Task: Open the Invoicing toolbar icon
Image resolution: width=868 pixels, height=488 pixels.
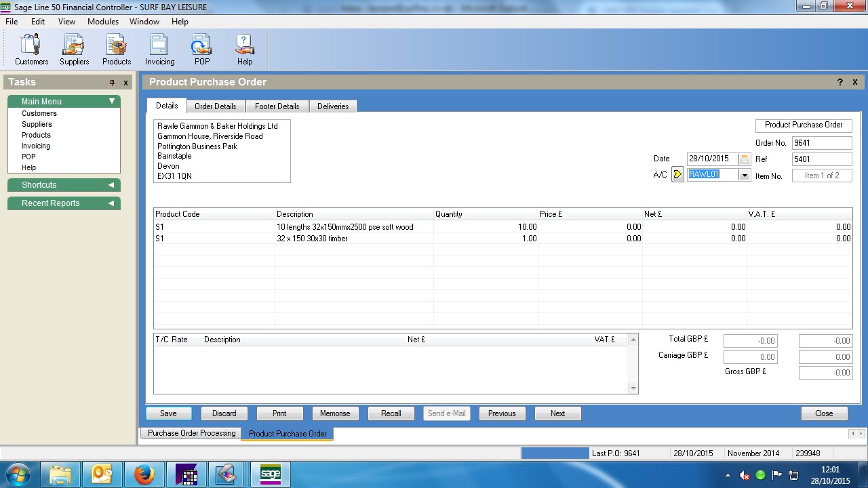Action: click(159, 49)
